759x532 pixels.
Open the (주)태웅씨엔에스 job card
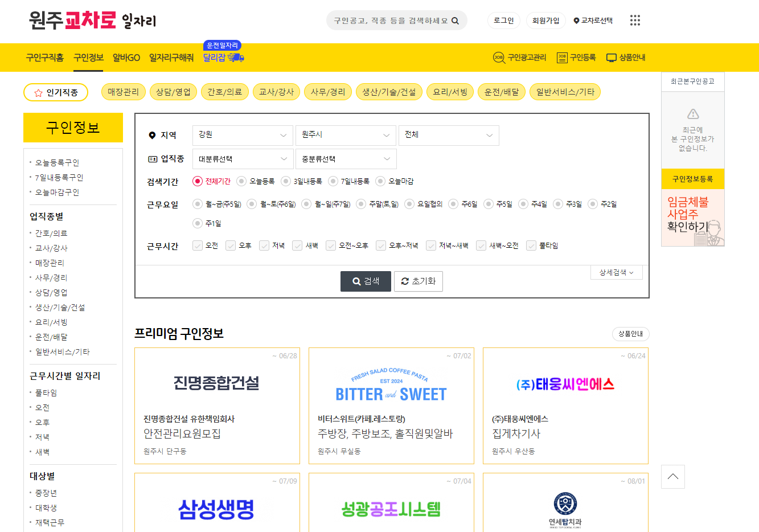(565, 406)
